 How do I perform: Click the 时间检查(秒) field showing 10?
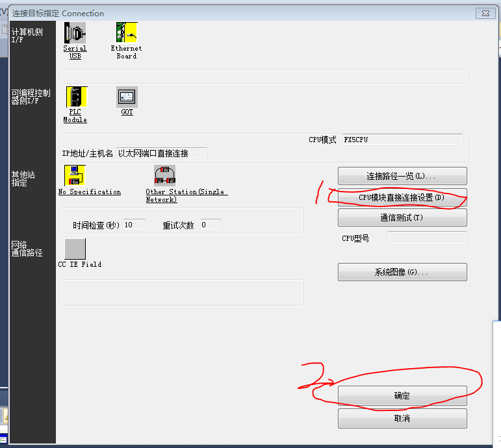135,225
